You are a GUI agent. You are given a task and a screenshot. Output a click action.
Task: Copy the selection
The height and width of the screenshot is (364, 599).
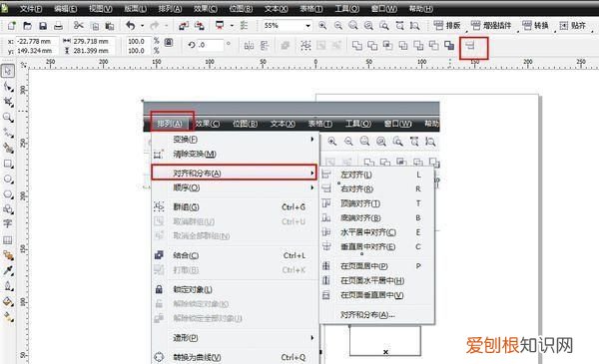(x=95, y=26)
